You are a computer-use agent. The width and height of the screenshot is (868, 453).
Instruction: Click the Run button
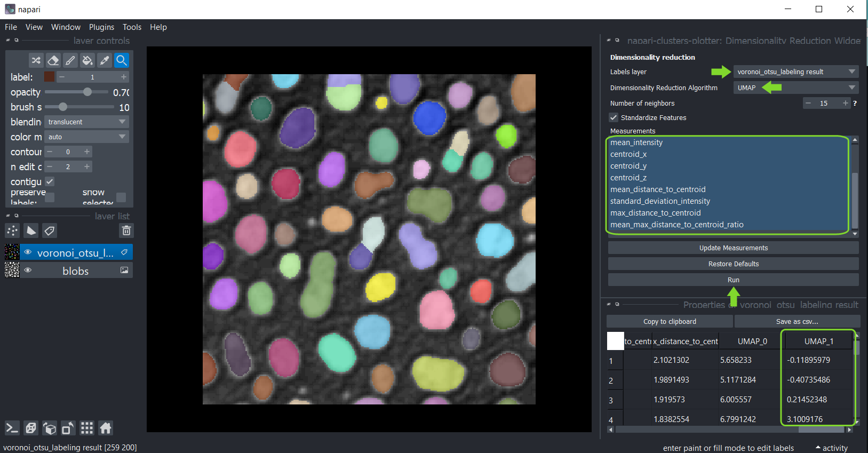[733, 280]
